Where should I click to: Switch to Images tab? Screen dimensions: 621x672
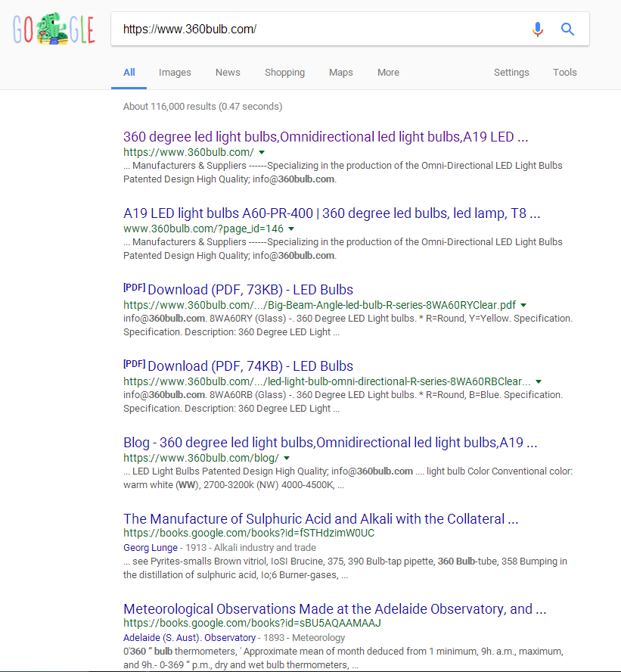(x=175, y=73)
